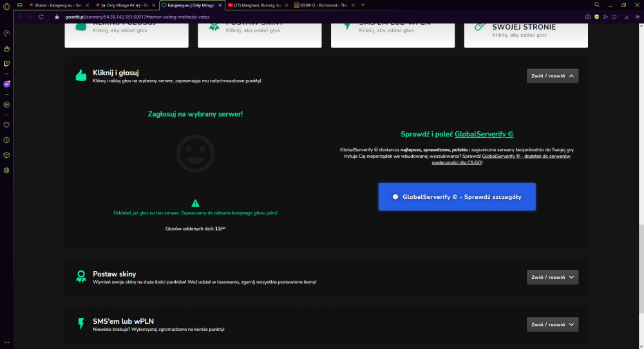The image size is (644, 349).
Task: Open sidebar Settings gear icon
Action: [6, 171]
